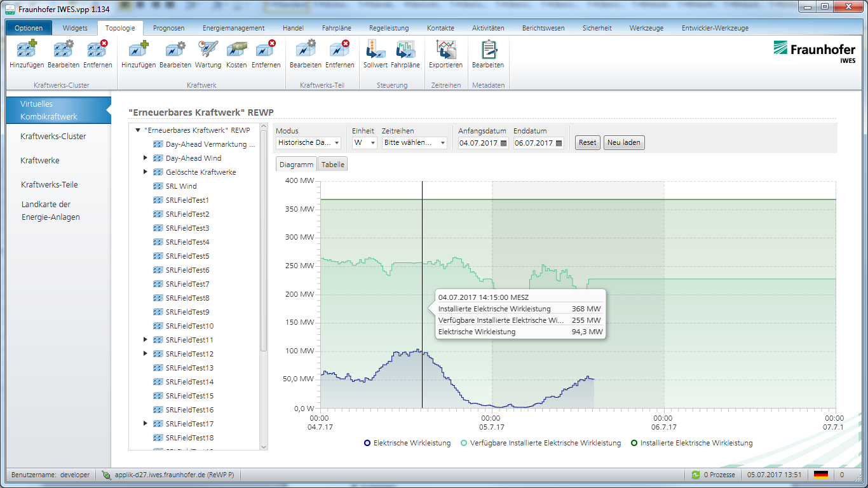Expand the SRLFieldTest11 node

[x=146, y=340]
